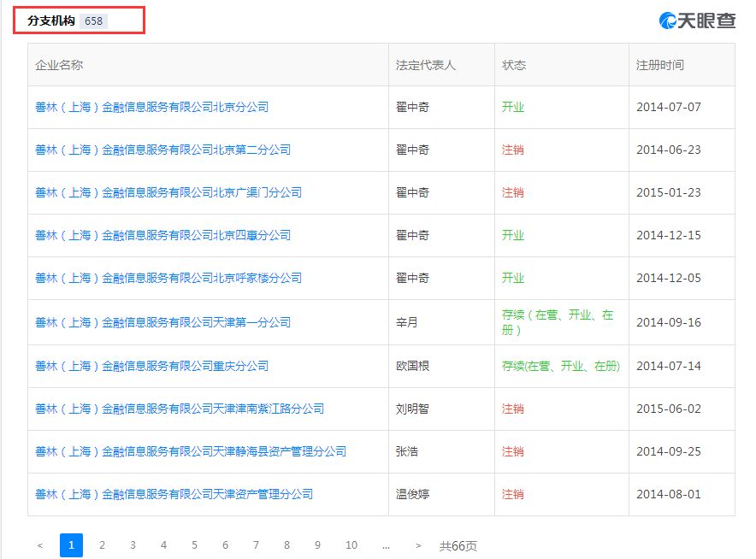The height and width of the screenshot is (559, 756).
Task: Select the 分支机构 658 section tab
Action: (79, 21)
